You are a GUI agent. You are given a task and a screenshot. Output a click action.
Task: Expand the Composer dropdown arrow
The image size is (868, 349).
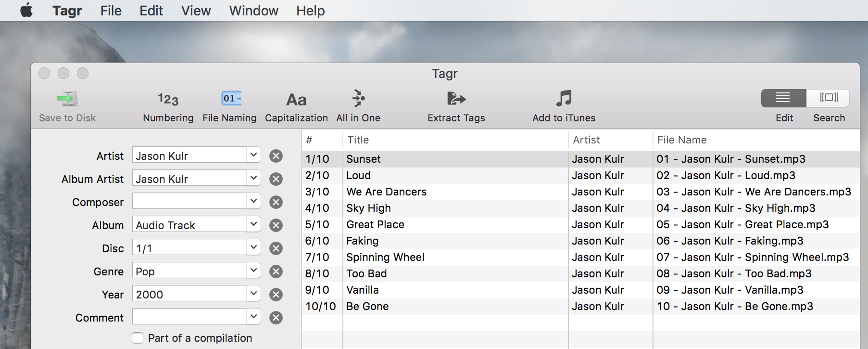pyautogui.click(x=253, y=201)
